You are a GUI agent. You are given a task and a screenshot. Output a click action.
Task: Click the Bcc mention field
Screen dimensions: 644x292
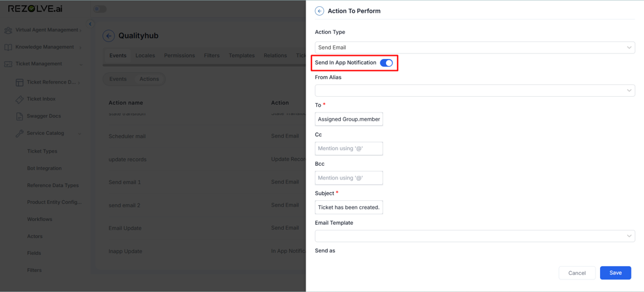point(349,178)
